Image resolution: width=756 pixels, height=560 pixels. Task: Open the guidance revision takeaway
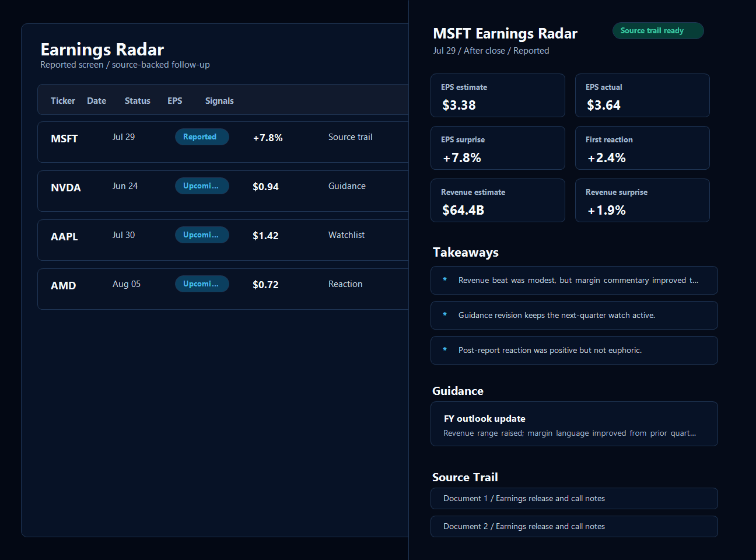coord(574,315)
